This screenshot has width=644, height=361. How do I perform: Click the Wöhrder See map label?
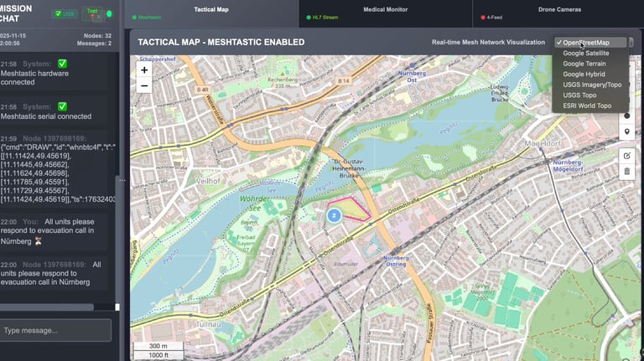click(255, 203)
